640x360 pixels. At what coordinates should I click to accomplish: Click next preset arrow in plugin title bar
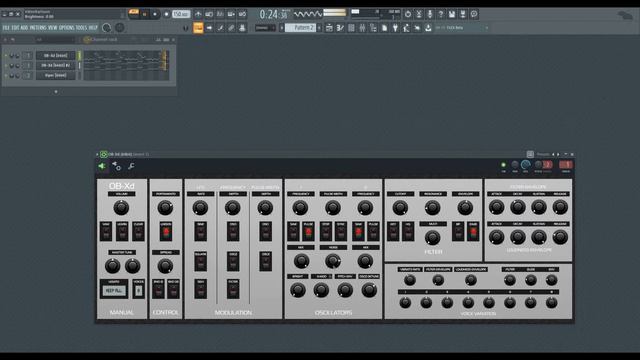[x=558, y=154]
